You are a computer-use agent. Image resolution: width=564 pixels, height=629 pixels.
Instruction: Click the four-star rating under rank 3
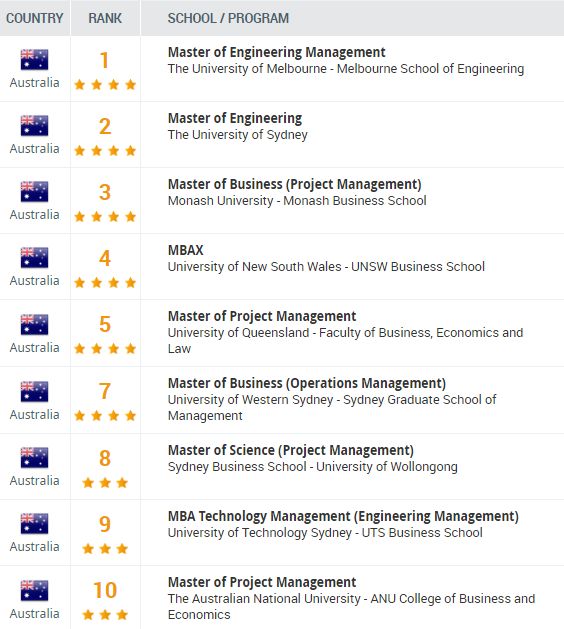pos(105,217)
